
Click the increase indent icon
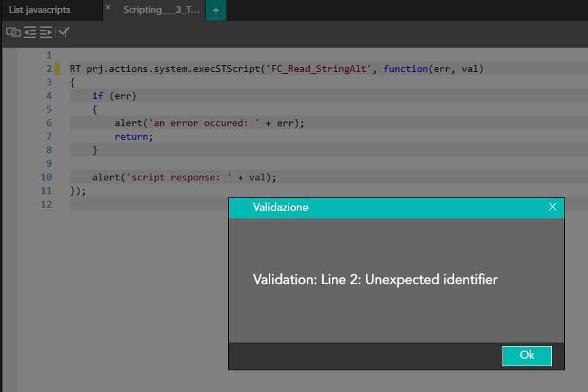click(46, 32)
